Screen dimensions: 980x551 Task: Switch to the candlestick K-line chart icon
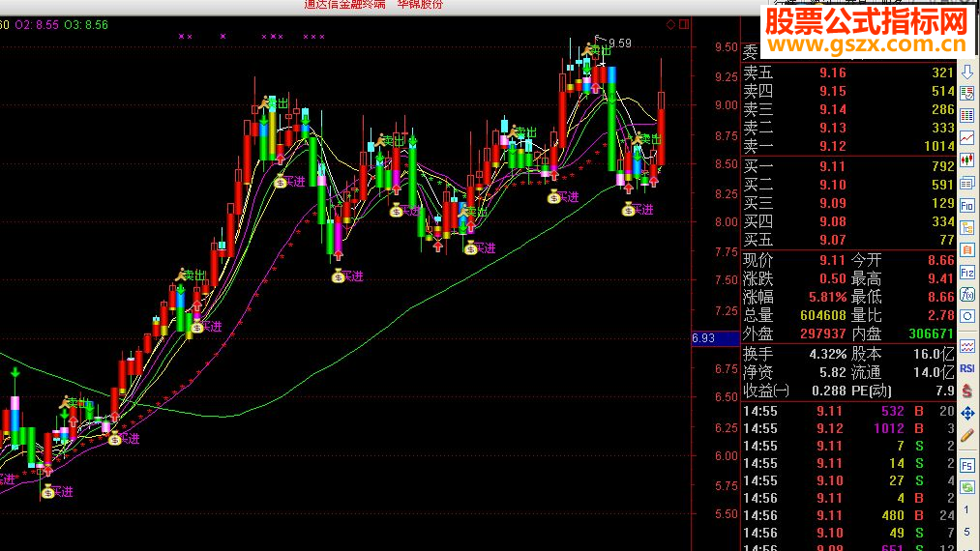pos(966,159)
